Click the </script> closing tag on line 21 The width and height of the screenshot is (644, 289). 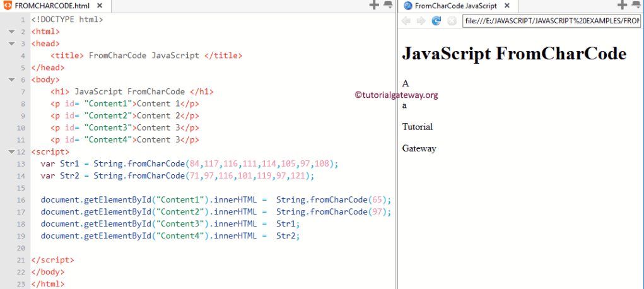[x=52, y=260]
